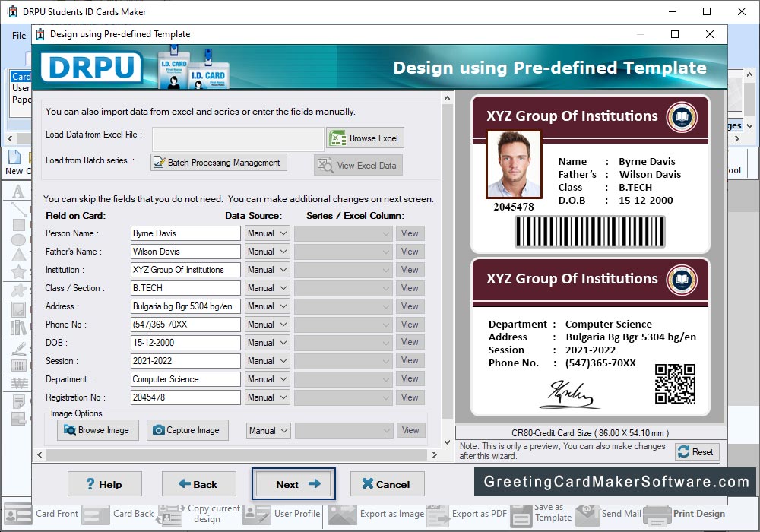The image size is (760, 532).
Task: Click the Department input field
Action: [x=185, y=379]
